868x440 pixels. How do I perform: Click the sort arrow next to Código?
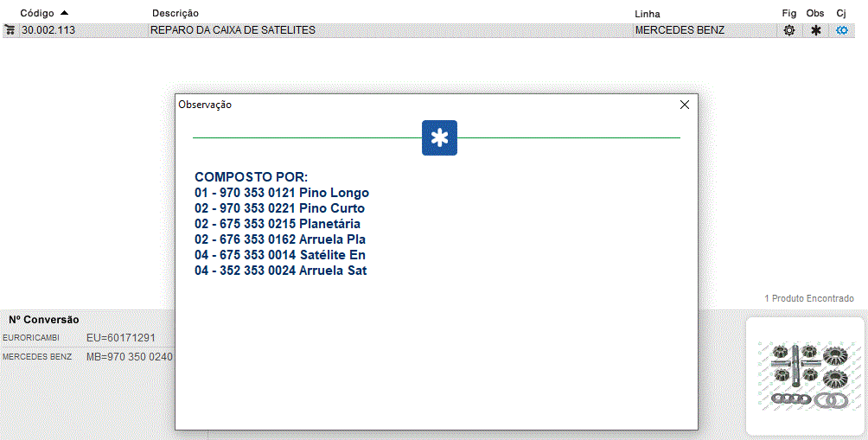click(x=64, y=13)
